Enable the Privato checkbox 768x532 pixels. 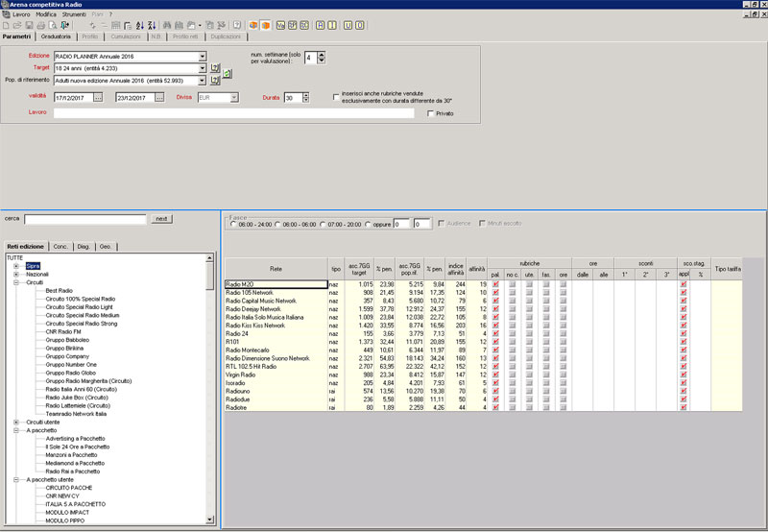pos(430,113)
